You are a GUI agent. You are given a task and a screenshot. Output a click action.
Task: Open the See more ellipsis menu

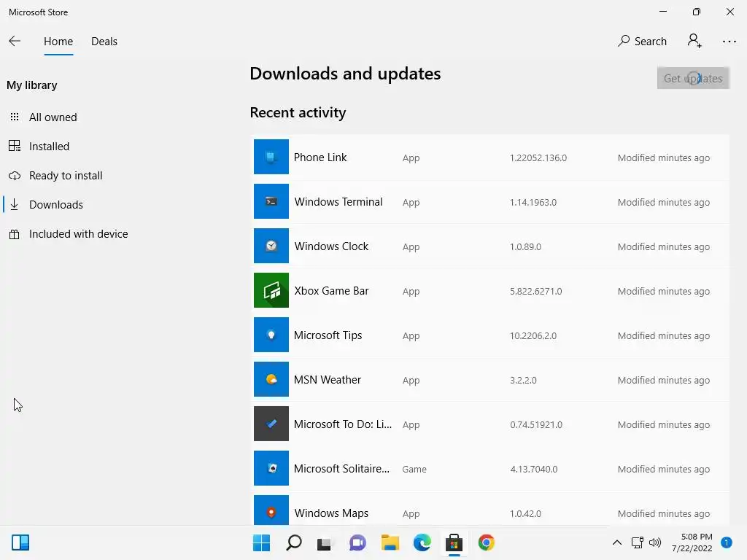point(729,42)
